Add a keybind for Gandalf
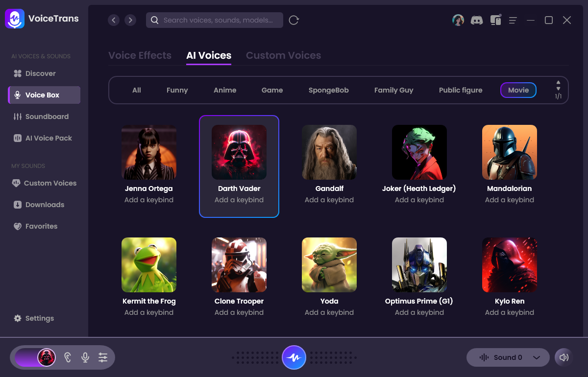The image size is (588, 377). click(x=329, y=200)
